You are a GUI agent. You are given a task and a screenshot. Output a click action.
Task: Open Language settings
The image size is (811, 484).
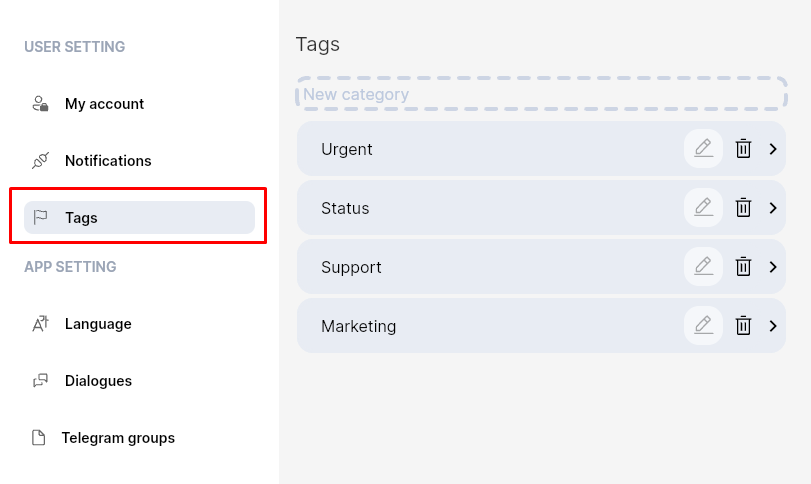pyautogui.click(x=98, y=324)
